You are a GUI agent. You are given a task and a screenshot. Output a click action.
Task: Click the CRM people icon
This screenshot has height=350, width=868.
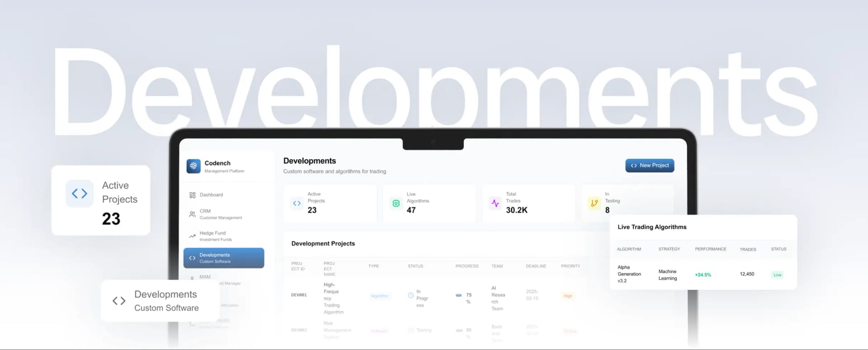[x=193, y=214]
